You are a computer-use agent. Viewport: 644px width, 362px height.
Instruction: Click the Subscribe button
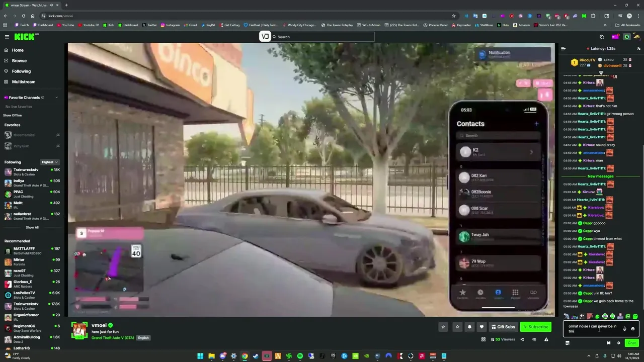coord(535,327)
